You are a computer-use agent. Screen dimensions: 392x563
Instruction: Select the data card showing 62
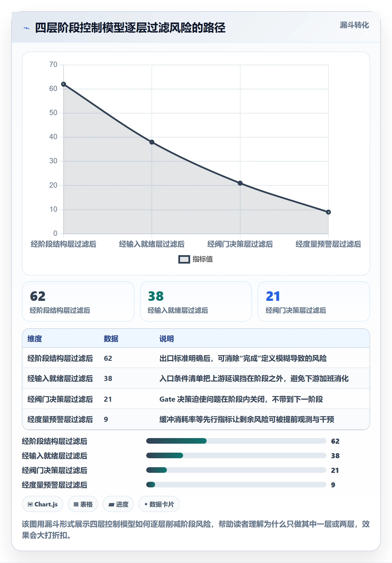78,301
